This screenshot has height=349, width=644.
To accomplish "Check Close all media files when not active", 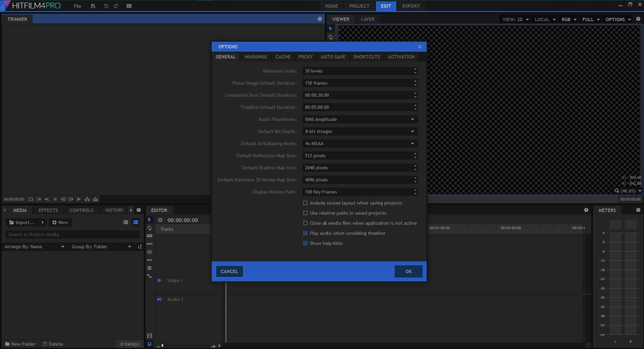I will pos(305,223).
